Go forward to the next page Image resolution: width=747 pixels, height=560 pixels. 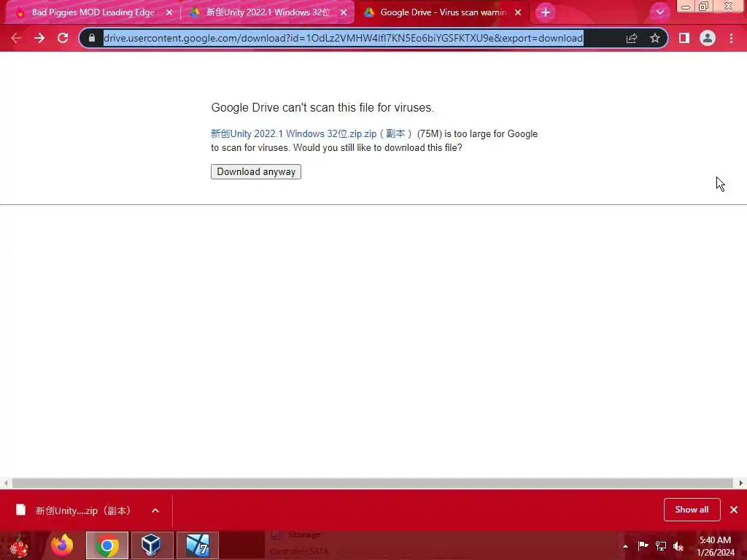(39, 38)
